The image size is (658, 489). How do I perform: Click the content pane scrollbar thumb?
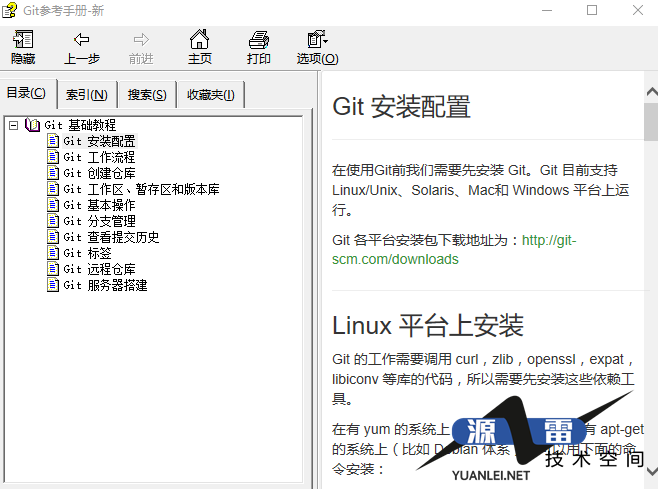(651, 122)
